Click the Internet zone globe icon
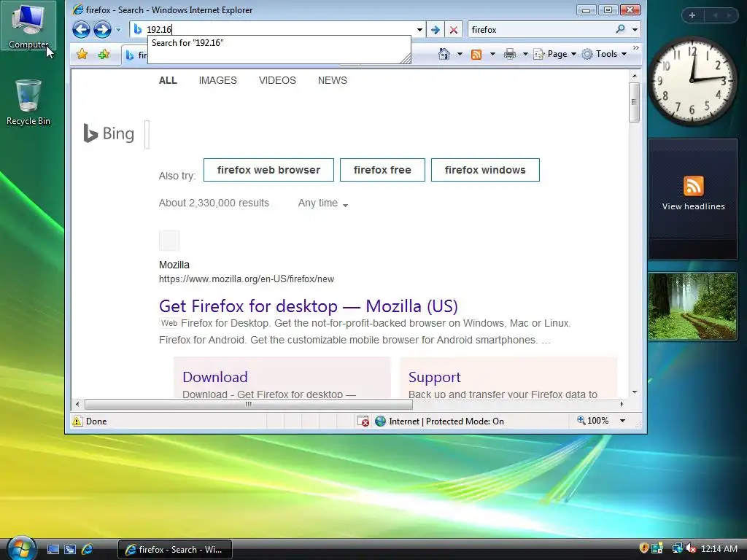This screenshot has height=560, width=747. point(380,421)
